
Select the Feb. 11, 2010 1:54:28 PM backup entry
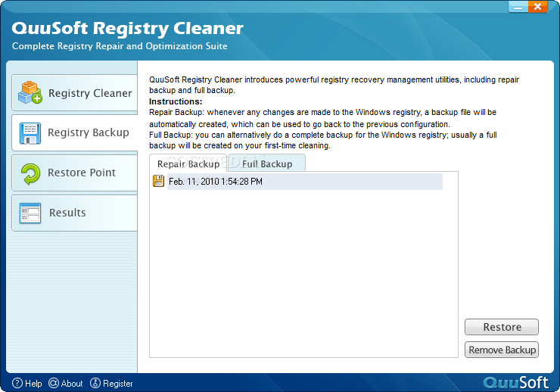coord(305,182)
